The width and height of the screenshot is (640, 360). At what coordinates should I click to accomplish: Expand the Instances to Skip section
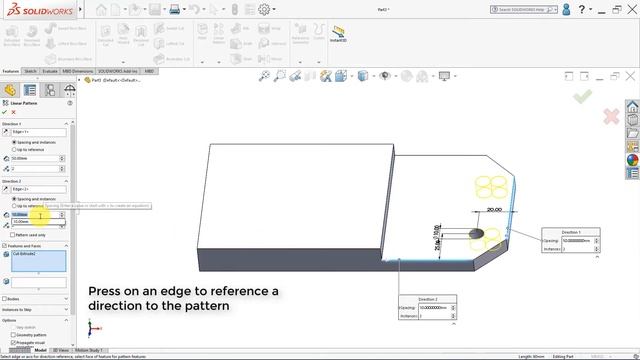[x=66, y=310]
